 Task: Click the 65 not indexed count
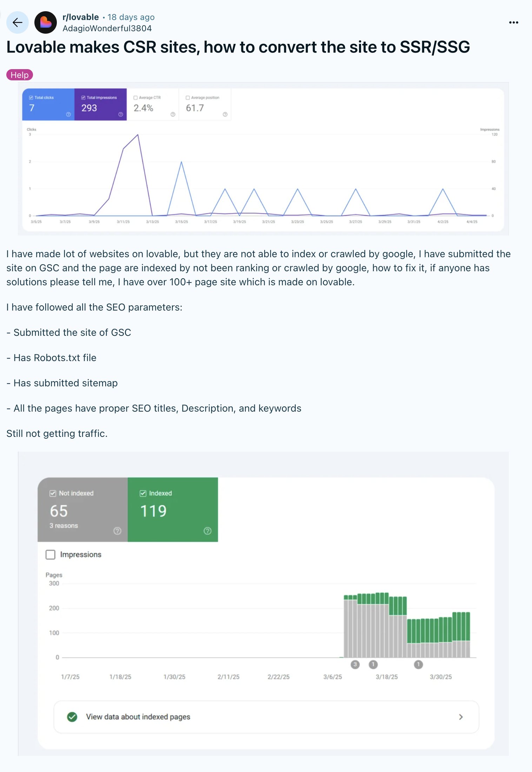point(59,511)
